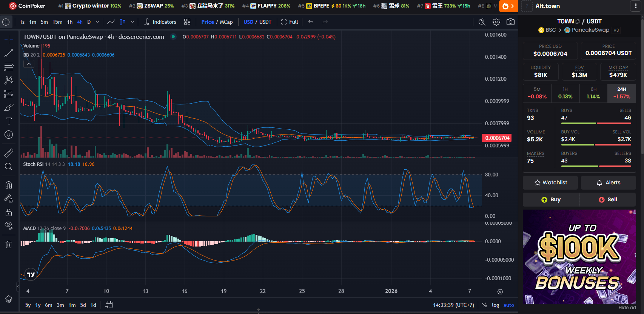Set date range to 5d
Viewport: 644px width, 314px height.
coord(83,305)
